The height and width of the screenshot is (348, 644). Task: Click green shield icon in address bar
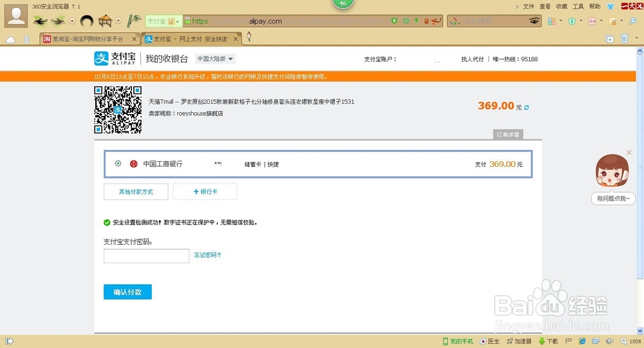click(394, 21)
